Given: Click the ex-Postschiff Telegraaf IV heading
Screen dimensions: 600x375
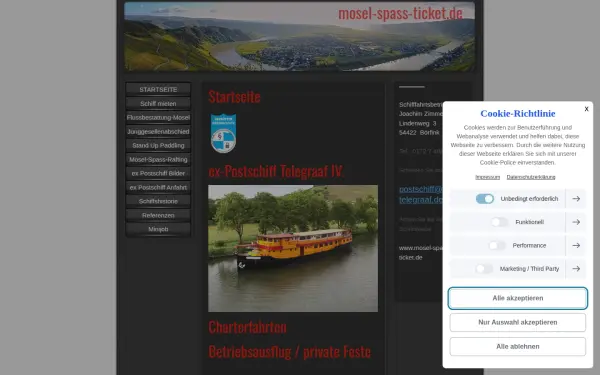Looking at the screenshot, I should pos(276,171).
